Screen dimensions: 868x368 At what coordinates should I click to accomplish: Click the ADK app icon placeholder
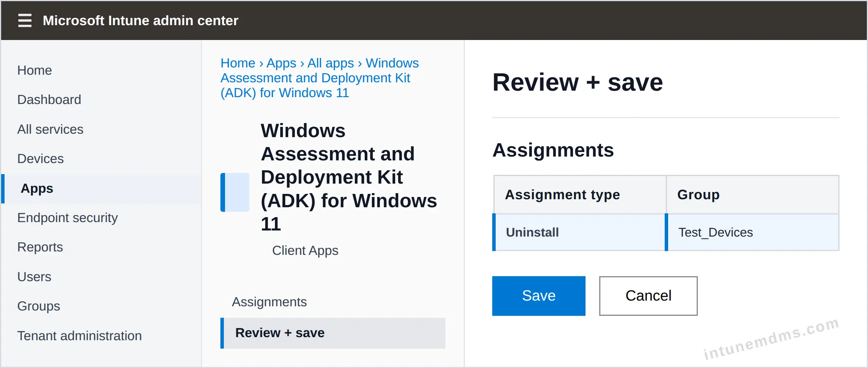235,192
